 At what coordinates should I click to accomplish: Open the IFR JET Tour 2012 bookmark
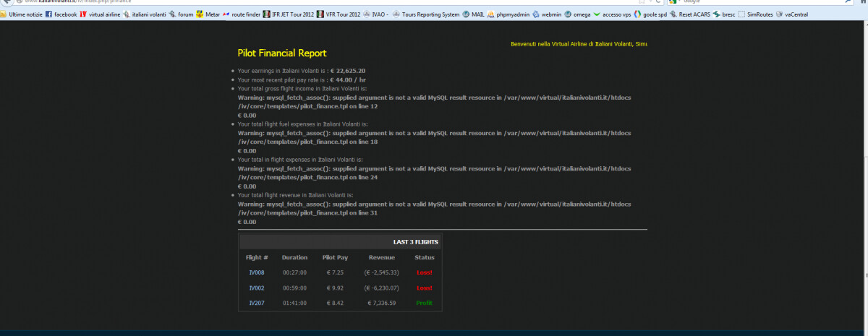coord(288,14)
